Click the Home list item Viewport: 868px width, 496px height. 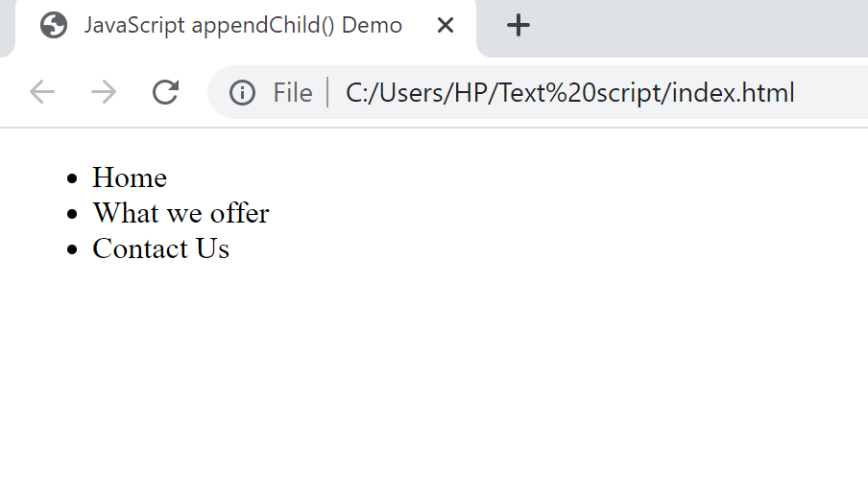[x=130, y=177]
